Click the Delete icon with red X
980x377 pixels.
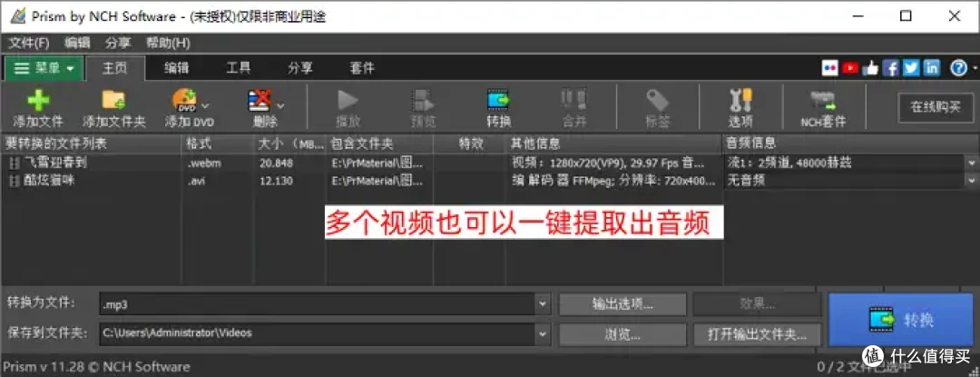tap(260, 101)
